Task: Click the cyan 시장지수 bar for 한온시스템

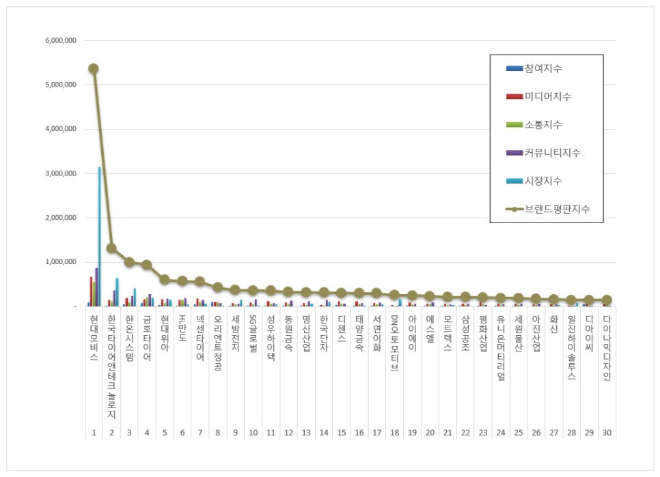Action: [x=135, y=297]
